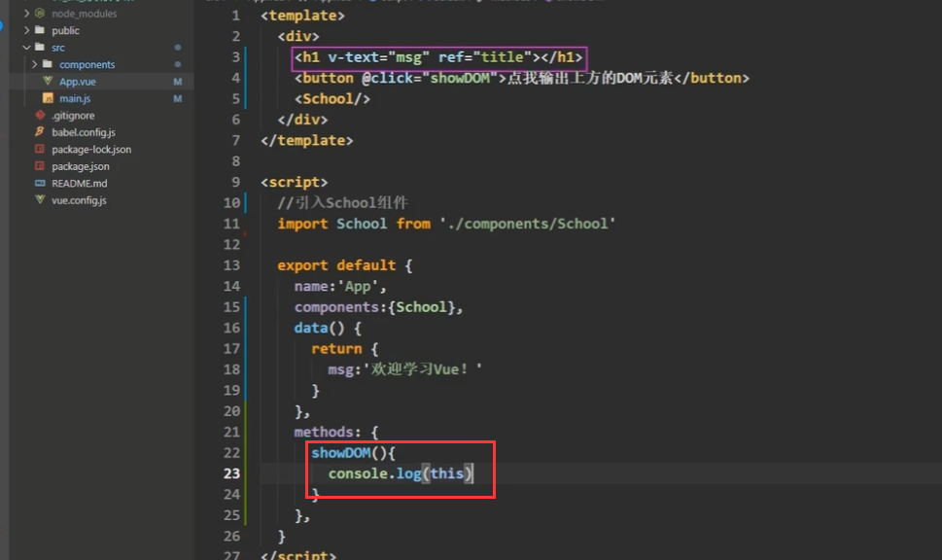
Task: Click the components folder icon
Action: [x=48, y=64]
